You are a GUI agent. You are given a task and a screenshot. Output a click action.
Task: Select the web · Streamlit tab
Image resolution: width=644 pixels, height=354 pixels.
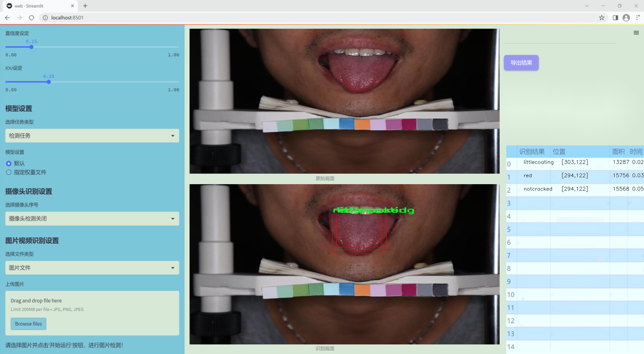click(40, 6)
